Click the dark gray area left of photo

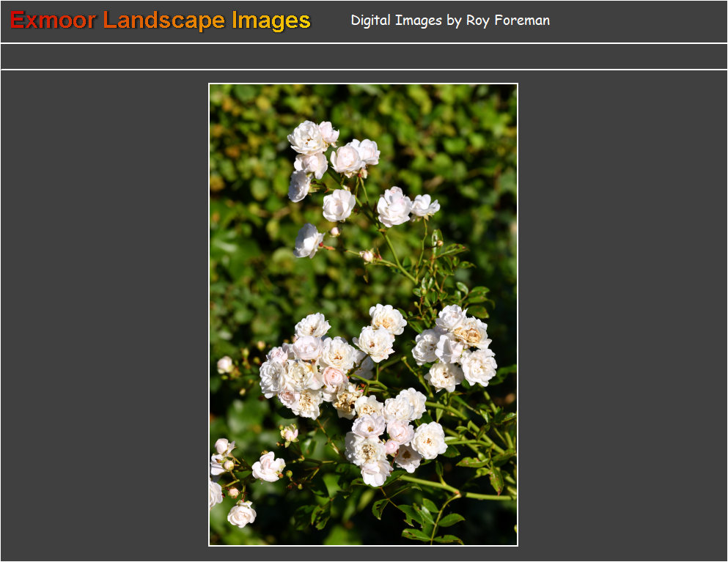point(104,315)
